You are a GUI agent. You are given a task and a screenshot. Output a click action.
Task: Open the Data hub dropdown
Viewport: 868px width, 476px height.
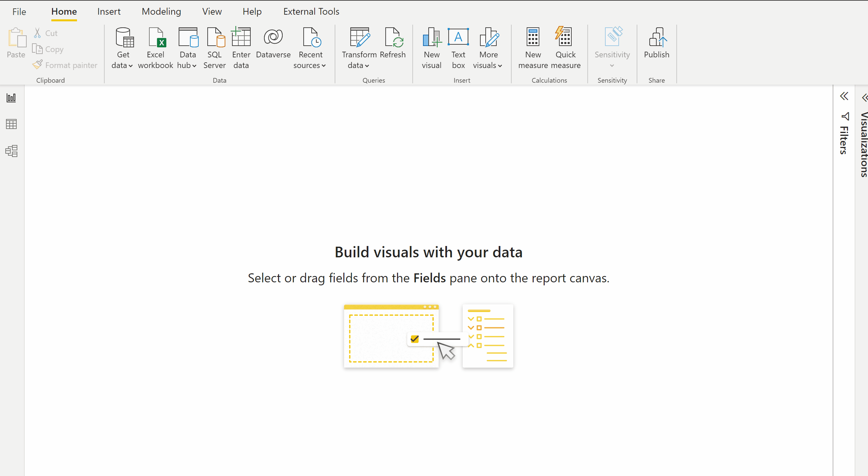(187, 48)
